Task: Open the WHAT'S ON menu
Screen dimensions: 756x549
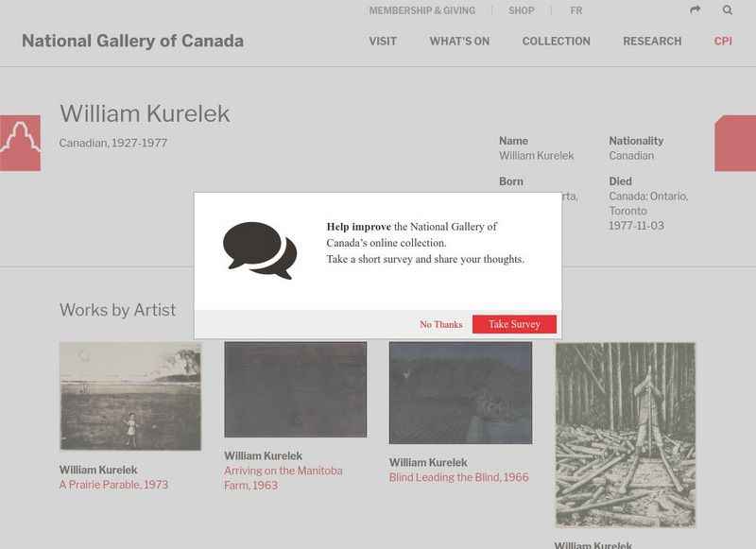Action: point(459,42)
